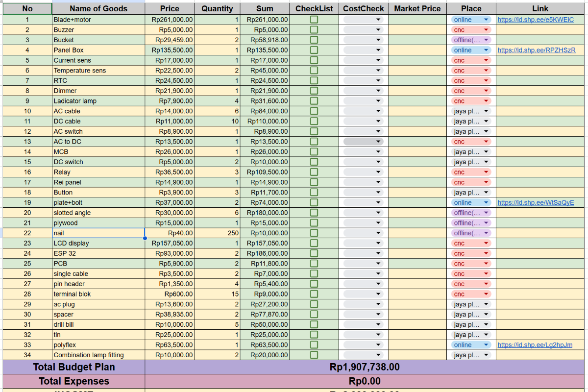Check the polyflex row checkbox
588x392 pixels.
tap(314, 345)
